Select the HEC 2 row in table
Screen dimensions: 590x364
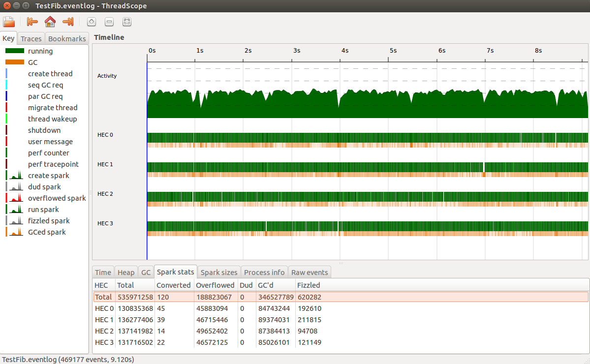[x=341, y=331]
